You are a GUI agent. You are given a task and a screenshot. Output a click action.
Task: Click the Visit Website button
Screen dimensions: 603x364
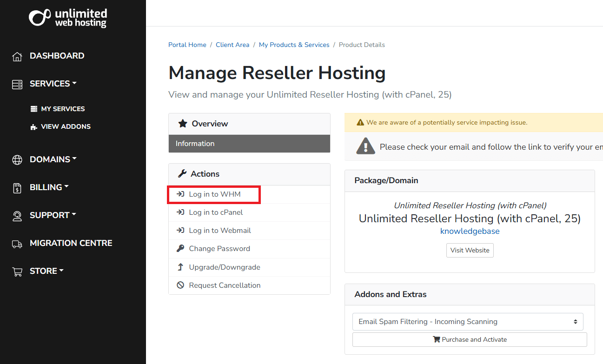[x=470, y=250]
